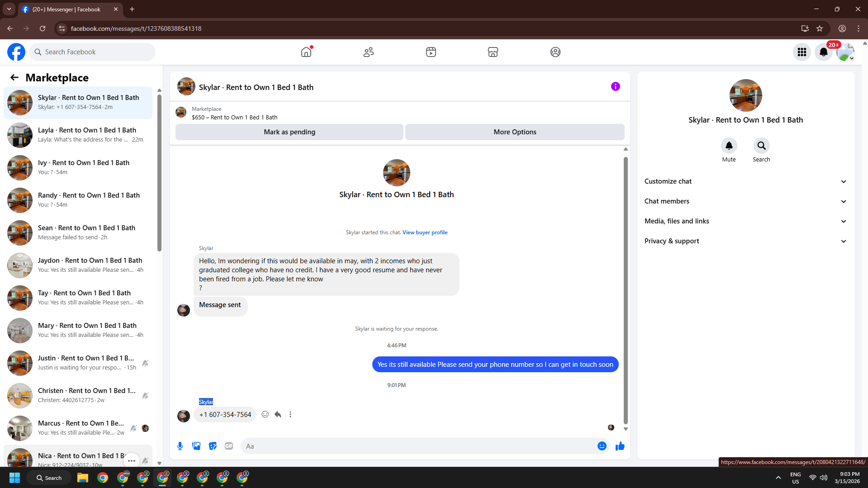
Task: Open the Randy Rent to Own conversation
Action: tap(78, 200)
